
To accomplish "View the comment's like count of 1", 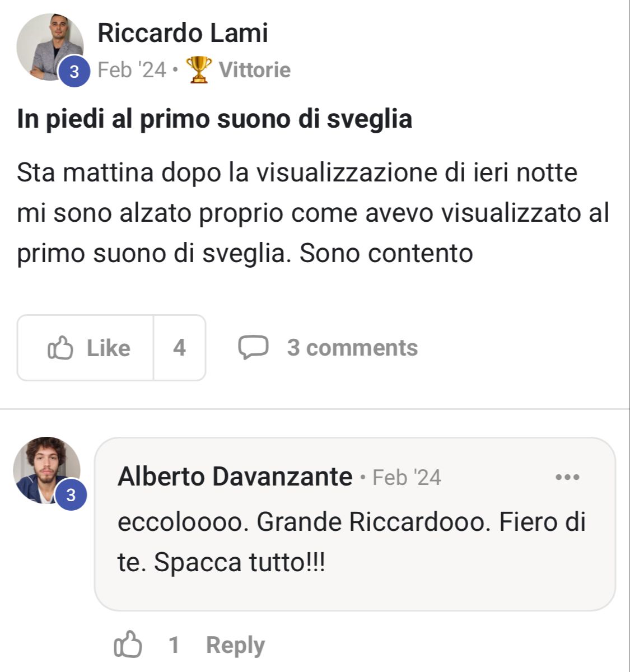I will pyautogui.click(x=174, y=645).
